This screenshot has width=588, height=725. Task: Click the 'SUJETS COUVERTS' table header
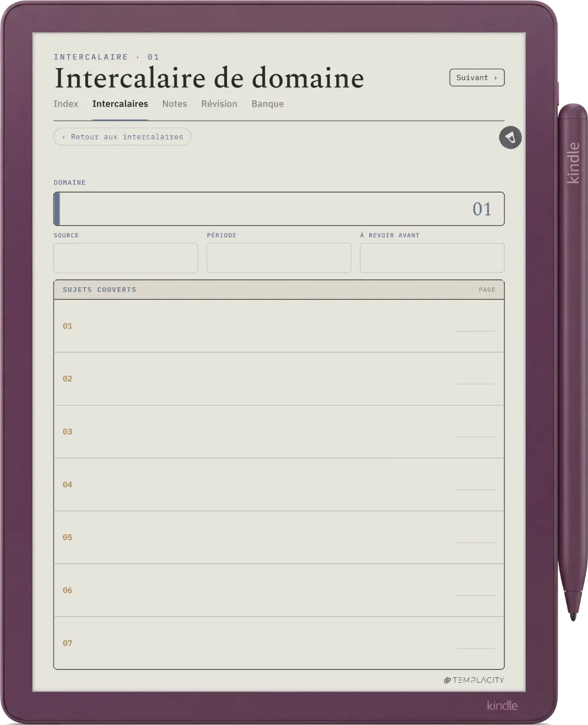99,290
